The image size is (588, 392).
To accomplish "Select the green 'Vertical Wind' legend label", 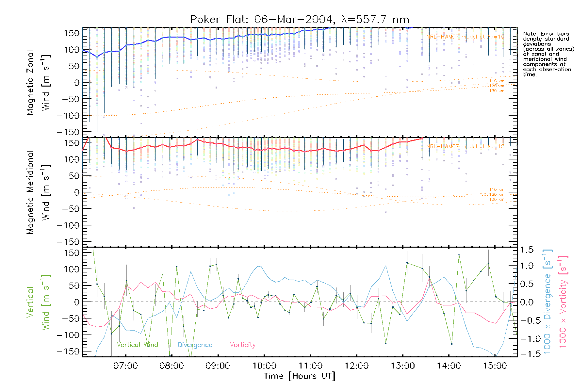I will pos(137,345).
